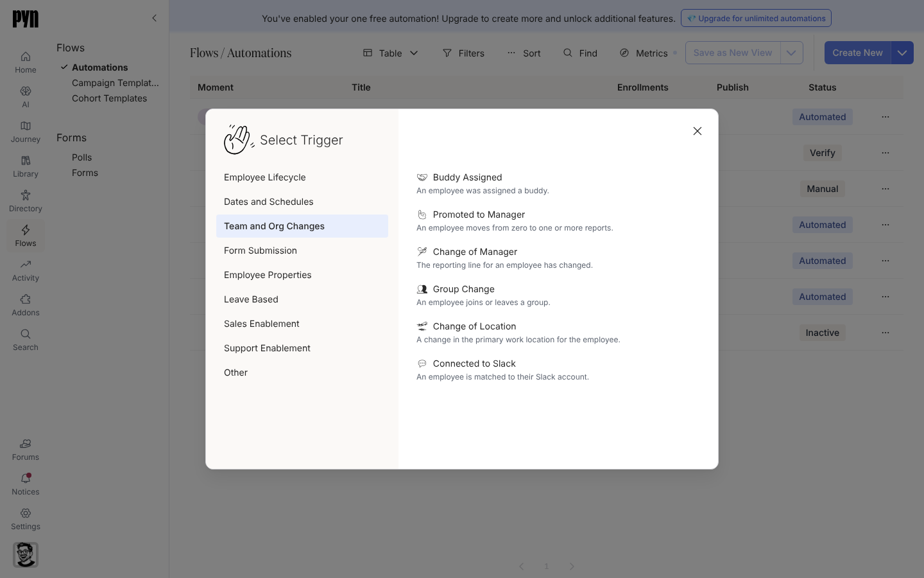
Task: Click the Pyn logo
Action: [26, 19]
